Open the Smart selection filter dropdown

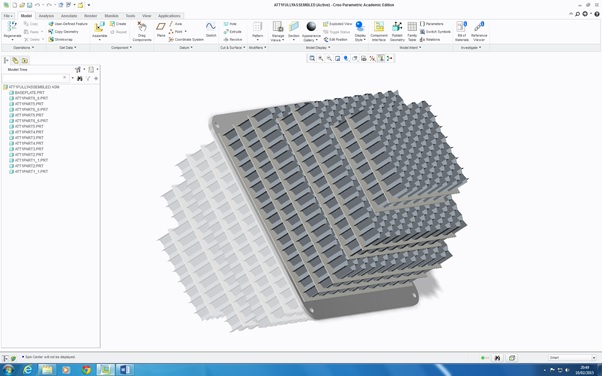(572, 358)
